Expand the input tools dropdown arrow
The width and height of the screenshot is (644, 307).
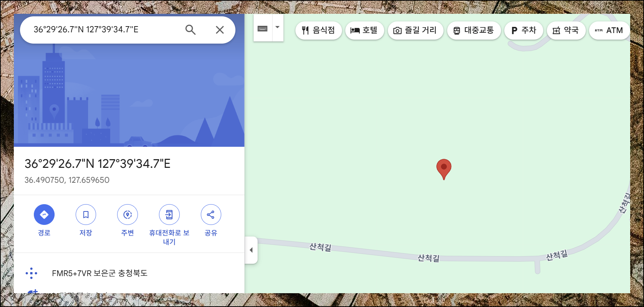click(x=278, y=27)
